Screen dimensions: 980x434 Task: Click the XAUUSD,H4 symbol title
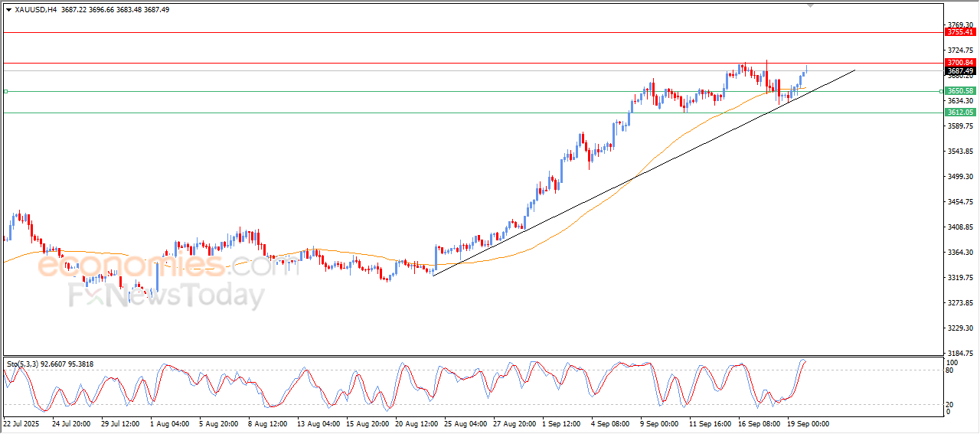point(34,10)
